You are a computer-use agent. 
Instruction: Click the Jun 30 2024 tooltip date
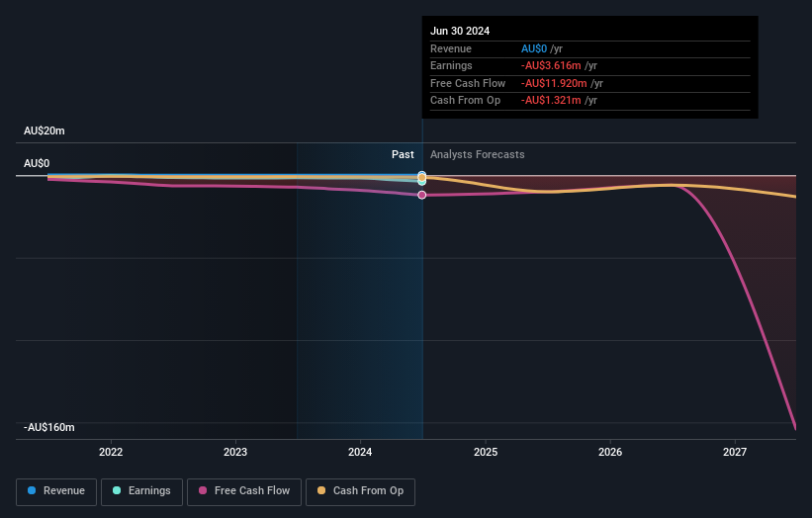[x=460, y=31]
